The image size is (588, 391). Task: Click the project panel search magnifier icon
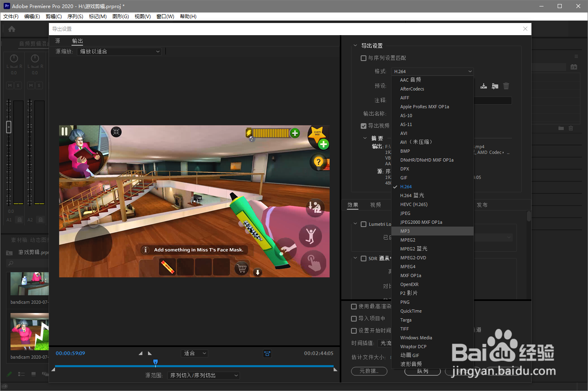(x=11, y=263)
